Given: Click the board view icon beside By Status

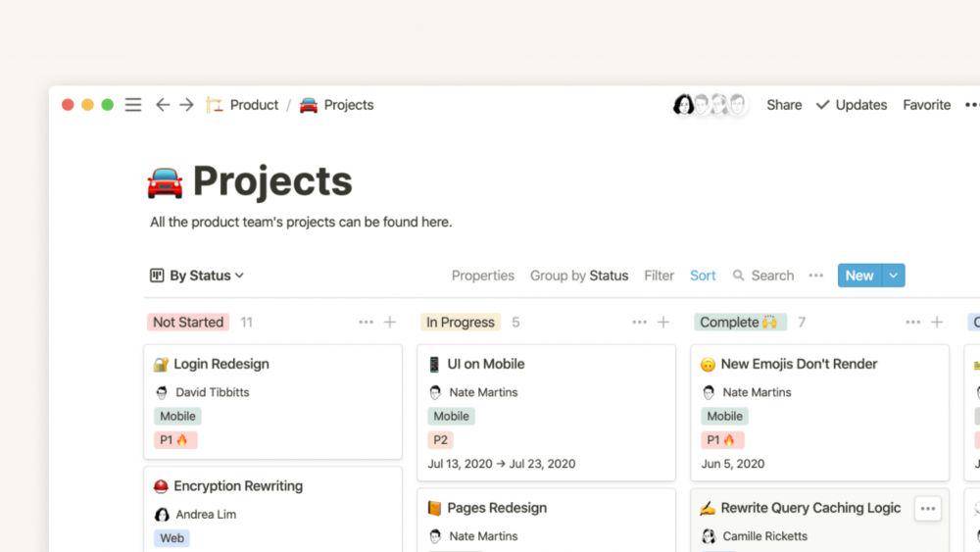Looking at the screenshot, I should [157, 276].
